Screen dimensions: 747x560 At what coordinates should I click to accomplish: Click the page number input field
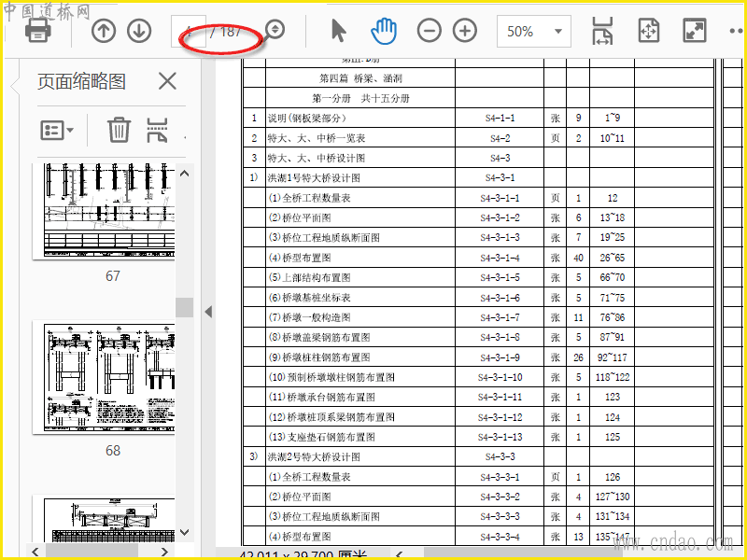pos(189,32)
